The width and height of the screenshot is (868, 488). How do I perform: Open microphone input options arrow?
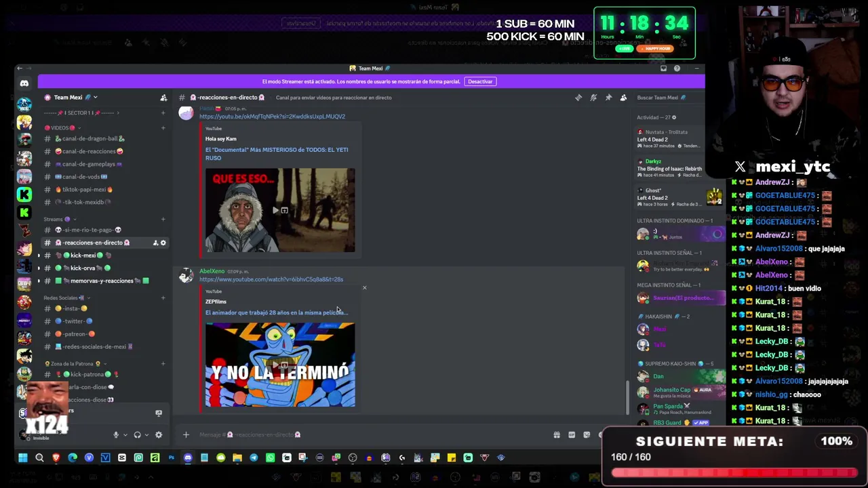(125, 435)
